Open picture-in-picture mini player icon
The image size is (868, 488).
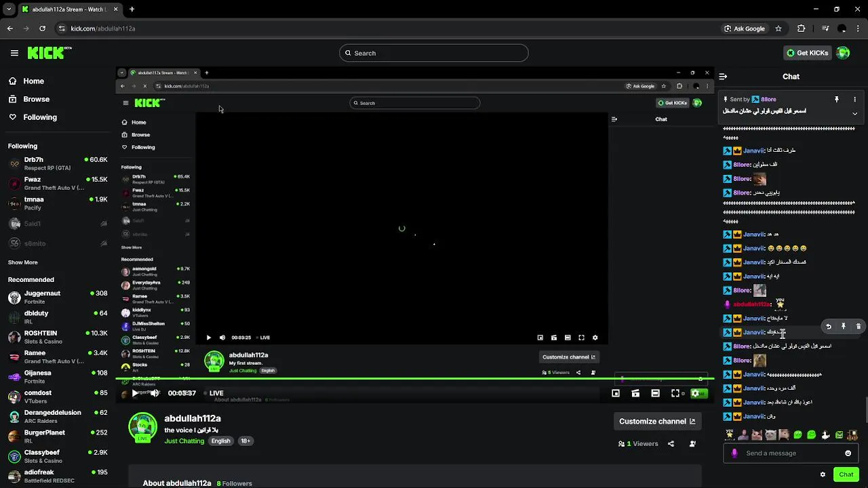point(616,393)
